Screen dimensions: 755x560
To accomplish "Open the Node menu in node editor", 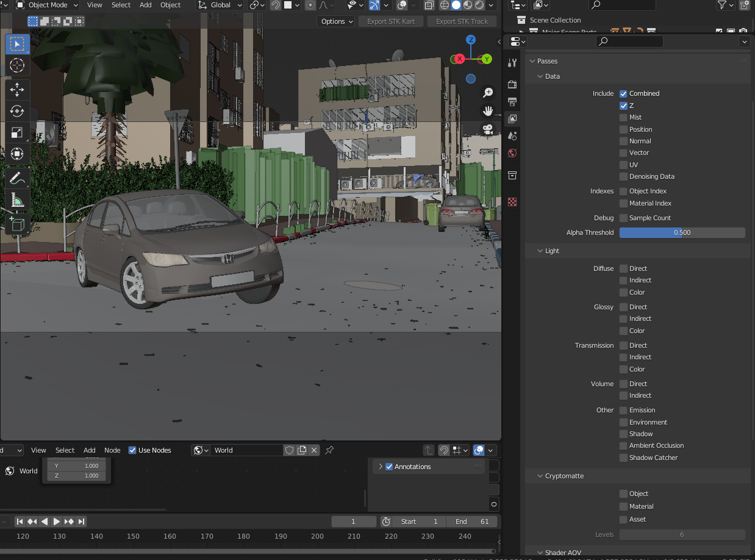I will 112,450.
